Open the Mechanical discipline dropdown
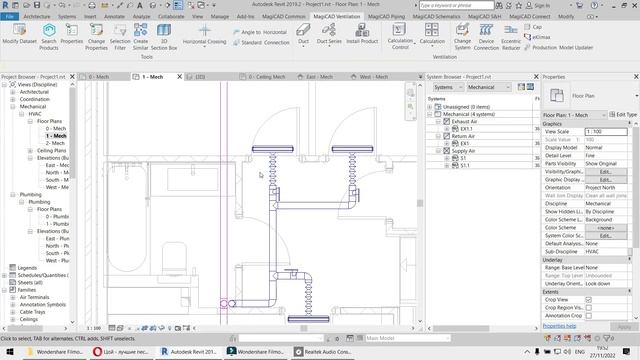This screenshot has height=360, width=640. (x=489, y=87)
